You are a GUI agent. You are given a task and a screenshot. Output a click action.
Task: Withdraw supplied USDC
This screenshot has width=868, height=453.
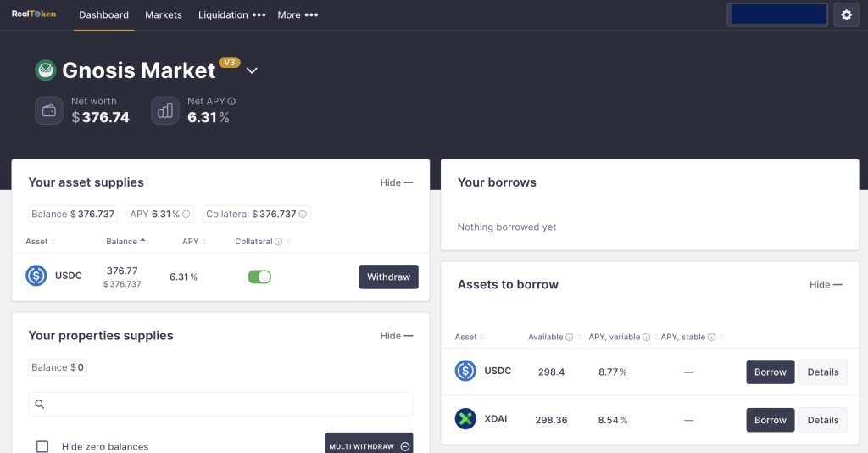[x=388, y=277]
